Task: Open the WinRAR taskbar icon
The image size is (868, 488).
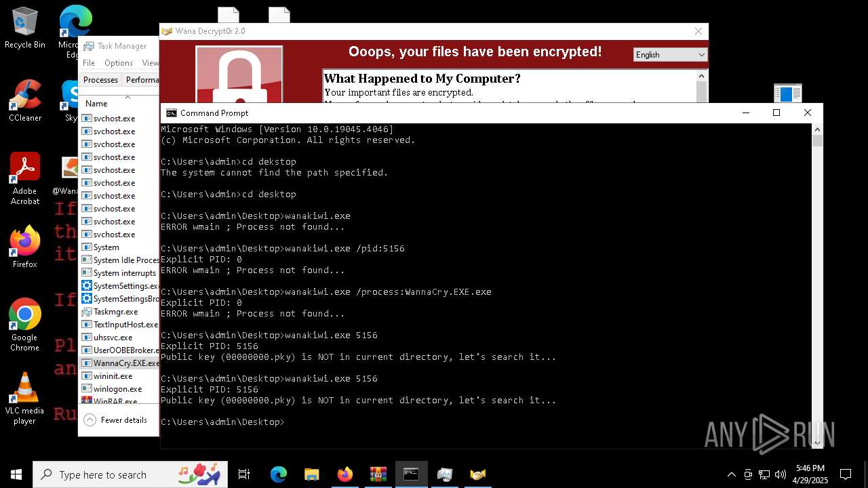Action: (378, 474)
